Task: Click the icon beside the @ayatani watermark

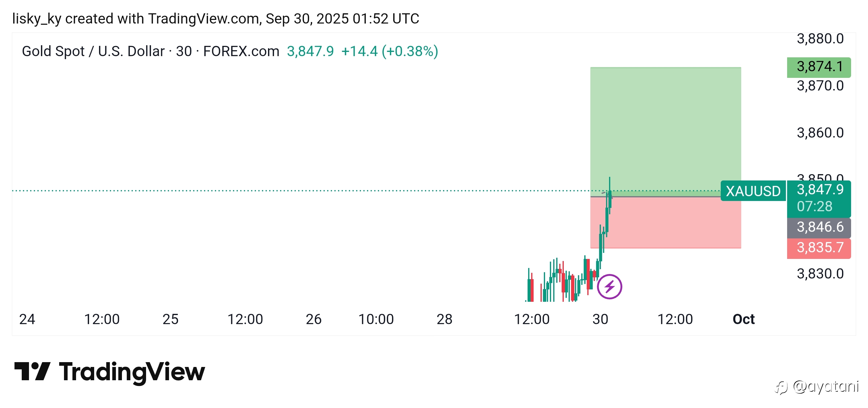Action: tap(781, 388)
